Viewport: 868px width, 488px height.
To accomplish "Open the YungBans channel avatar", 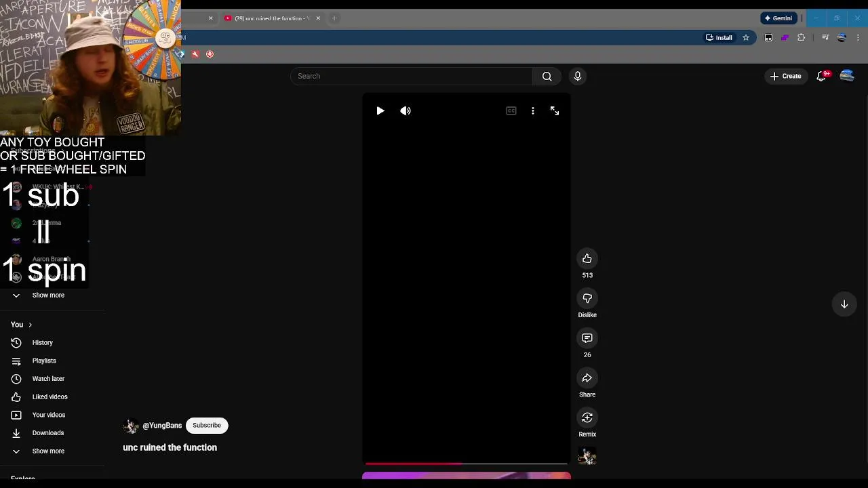I will click(131, 426).
